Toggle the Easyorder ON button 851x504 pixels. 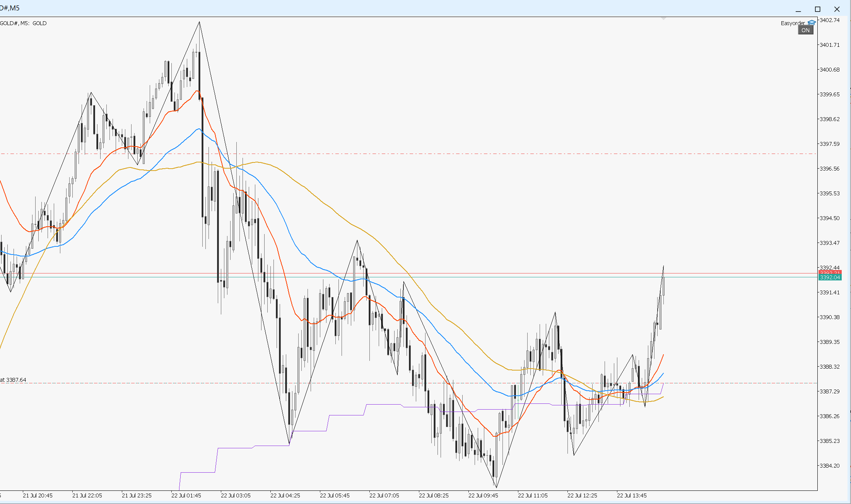click(805, 30)
